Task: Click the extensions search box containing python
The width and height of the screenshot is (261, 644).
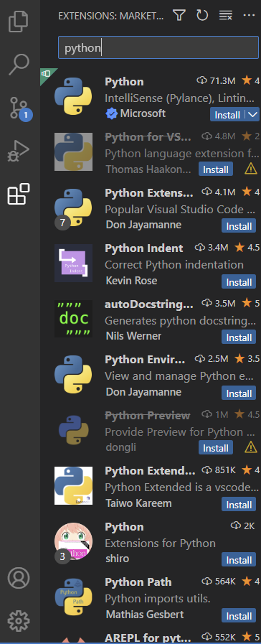Action: (158, 47)
